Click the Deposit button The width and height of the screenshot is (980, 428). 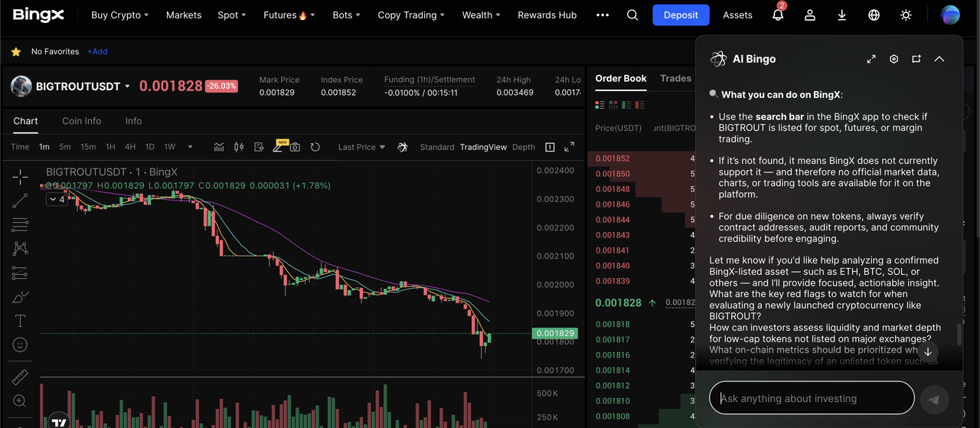click(x=681, y=15)
